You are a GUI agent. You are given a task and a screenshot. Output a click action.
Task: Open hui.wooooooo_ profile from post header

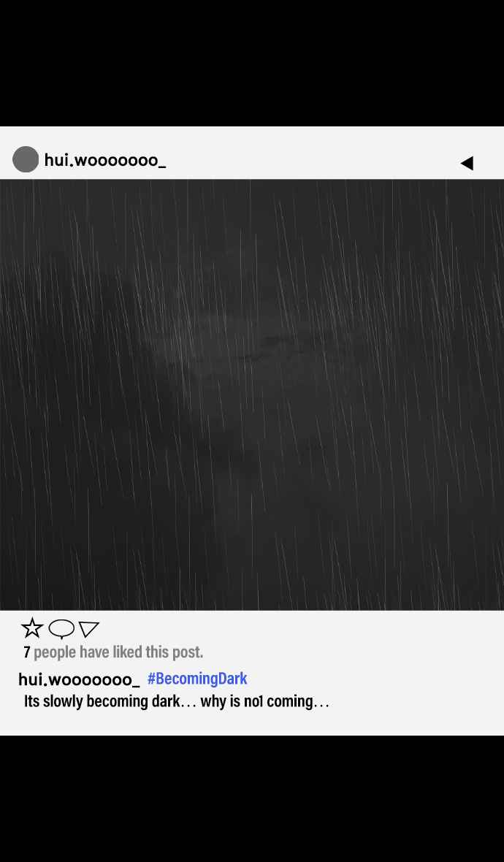pos(105,160)
